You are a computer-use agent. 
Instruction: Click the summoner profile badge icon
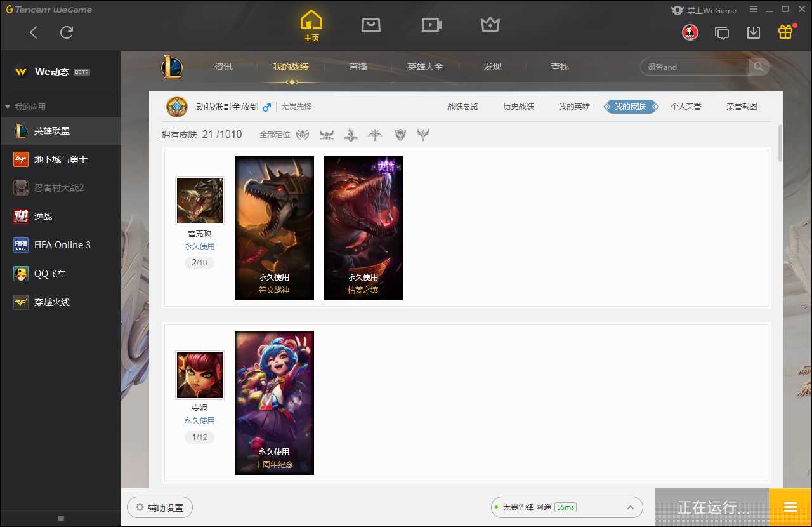click(177, 107)
